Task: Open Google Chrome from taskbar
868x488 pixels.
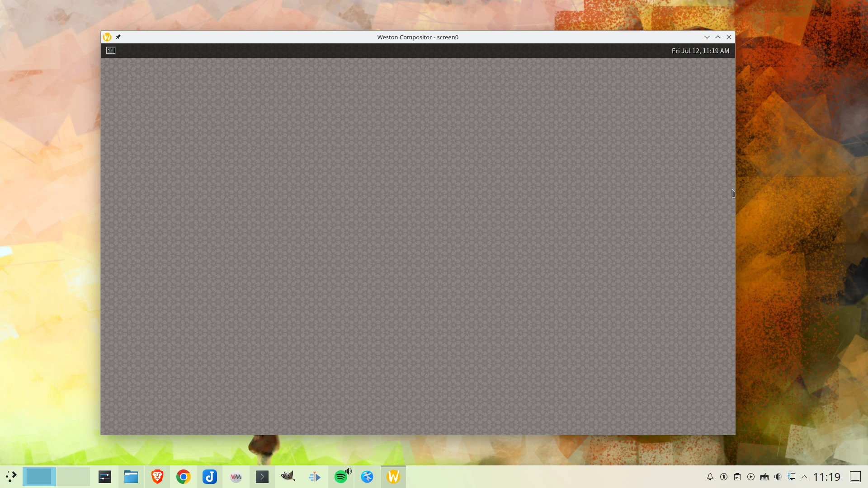Action: click(x=184, y=477)
